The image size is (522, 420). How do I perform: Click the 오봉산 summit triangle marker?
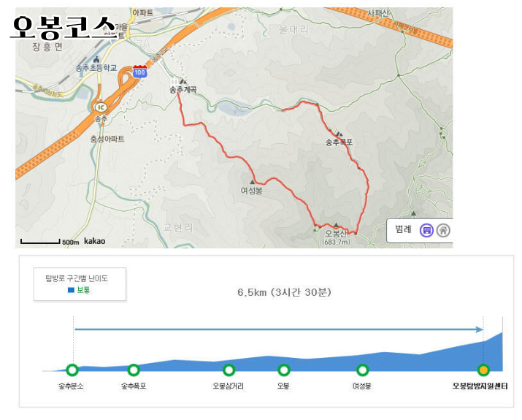336,226
